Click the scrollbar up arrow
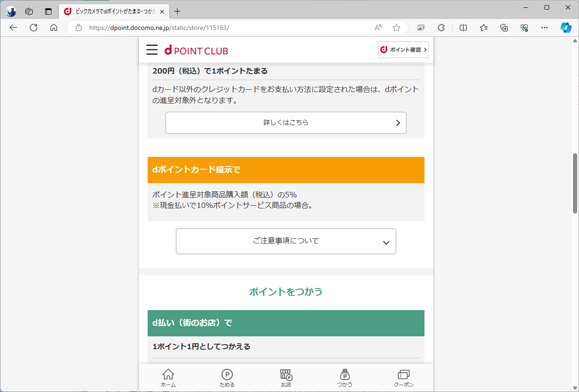Screen dimensions: 579x392 575,41
